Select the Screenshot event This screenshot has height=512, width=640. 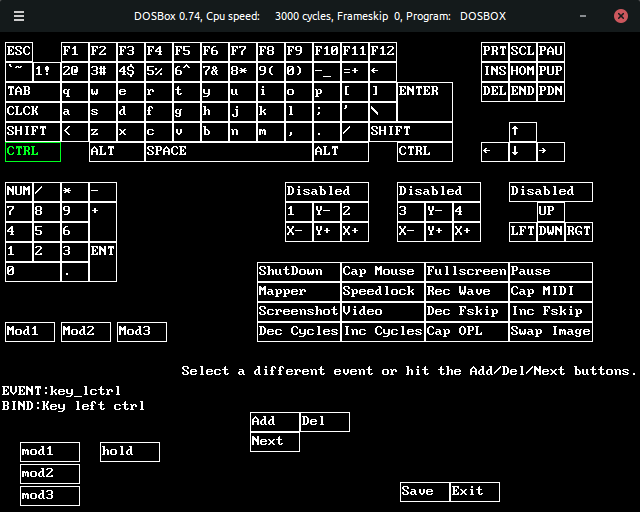point(299,312)
